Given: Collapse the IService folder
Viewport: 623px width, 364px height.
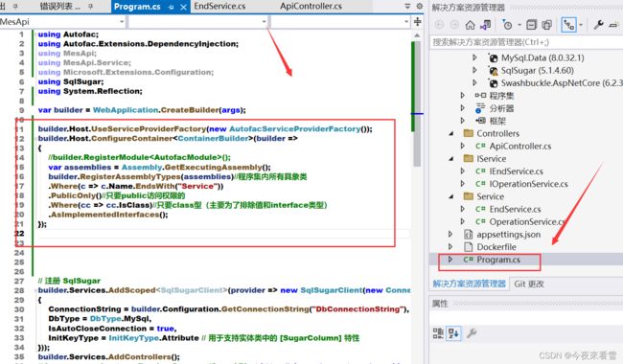Looking at the screenshot, I should [451, 158].
